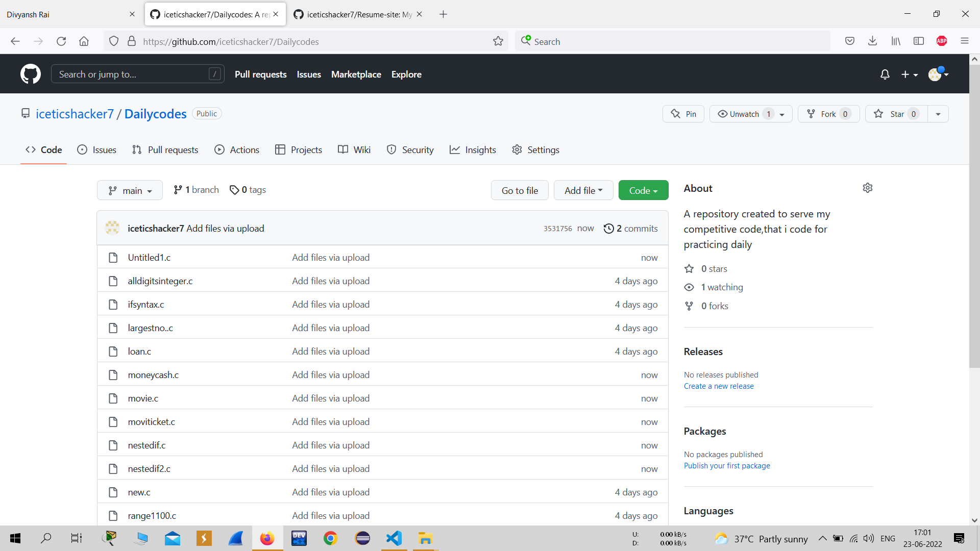The height and width of the screenshot is (551, 980).
Task: View the Insights tab
Action: pos(473,149)
